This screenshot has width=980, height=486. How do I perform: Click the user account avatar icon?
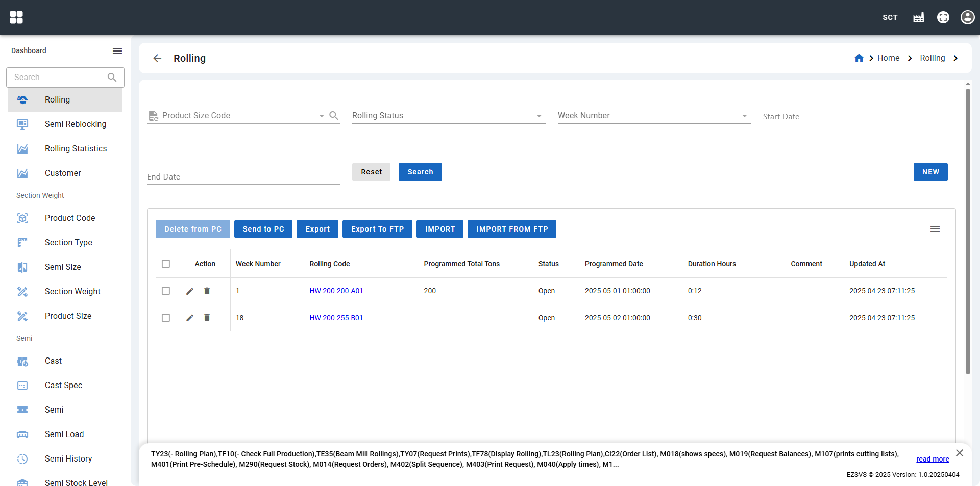click(x=967, y=17)
